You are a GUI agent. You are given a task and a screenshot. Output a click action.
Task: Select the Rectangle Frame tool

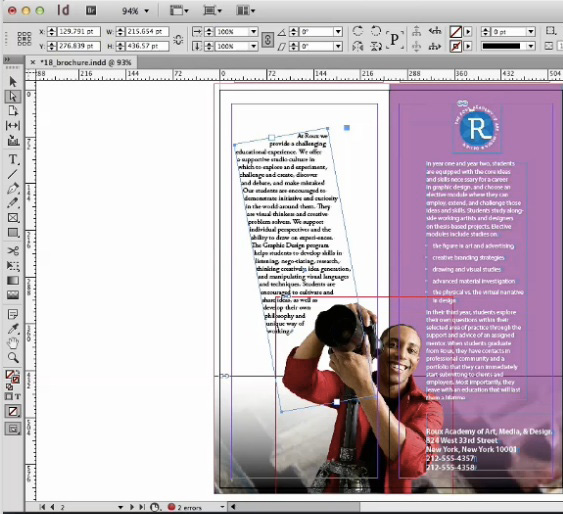coord(13,218)
